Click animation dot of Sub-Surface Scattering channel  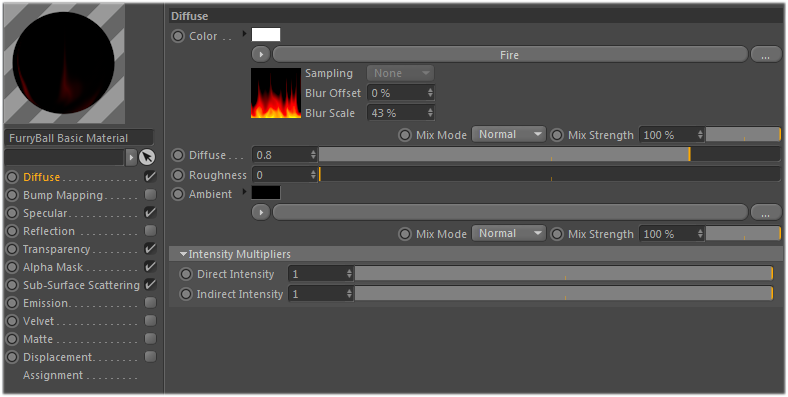coord(12,285)
